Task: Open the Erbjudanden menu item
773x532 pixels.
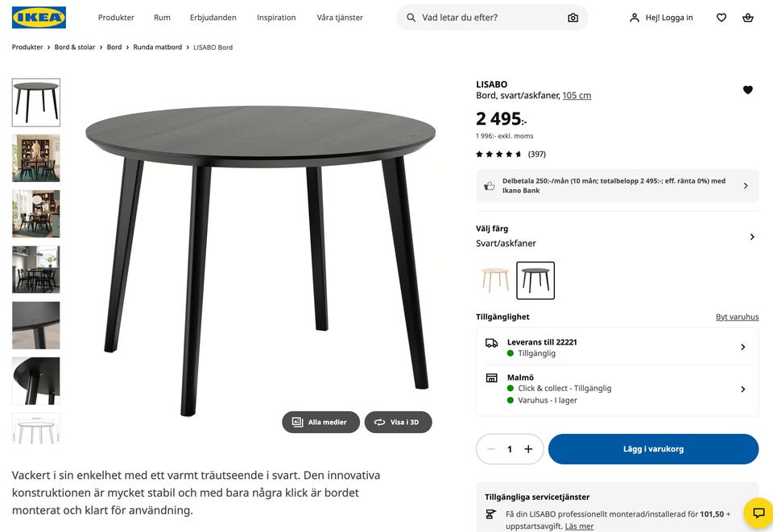Action: [213, 17]
